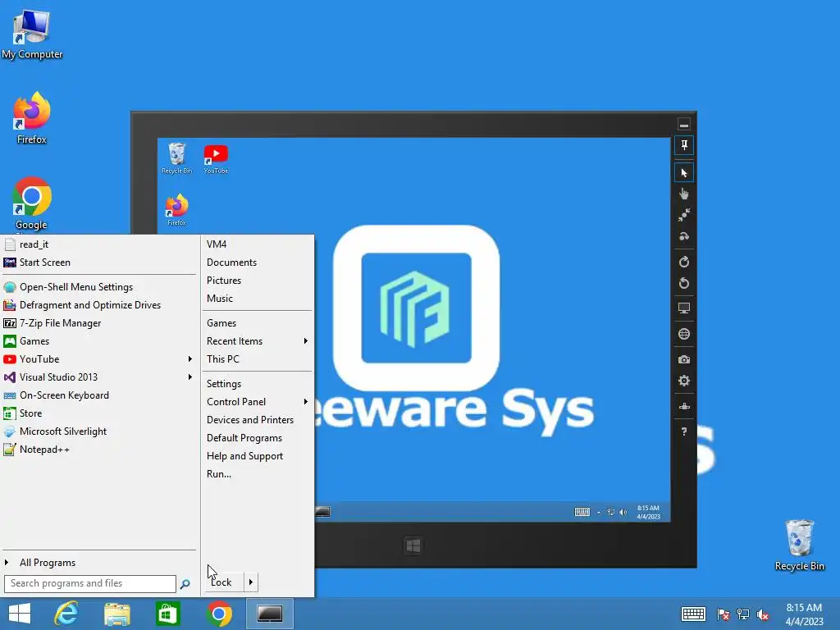The image size is (840, 630).
Task: Focus Search programs and files box
Action: pos(90,583)
